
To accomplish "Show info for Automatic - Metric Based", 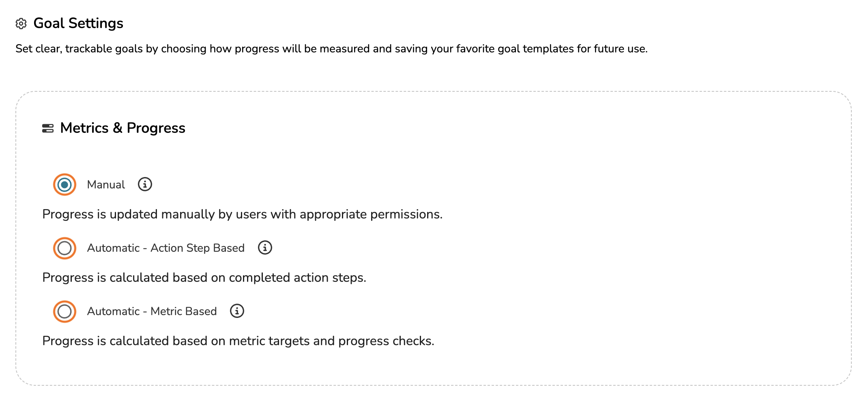I will coord(237,311).
